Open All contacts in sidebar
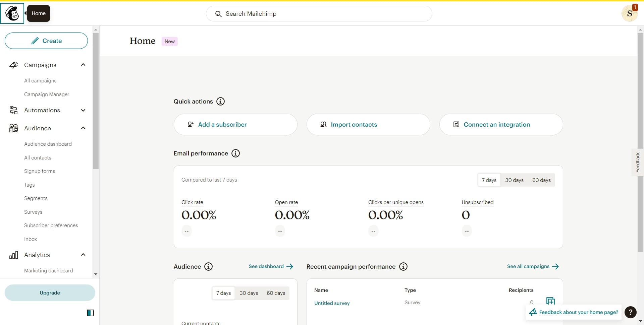644x325 pixels. 38,158
